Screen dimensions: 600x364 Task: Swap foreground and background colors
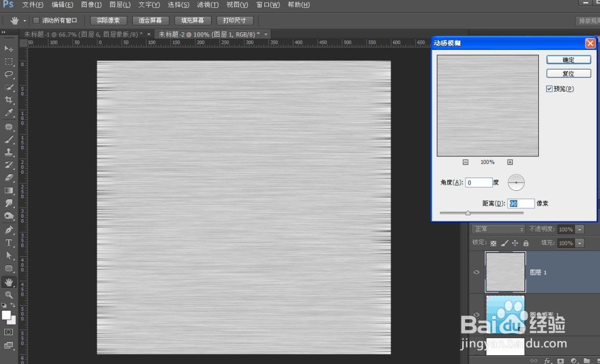[13, 305]
